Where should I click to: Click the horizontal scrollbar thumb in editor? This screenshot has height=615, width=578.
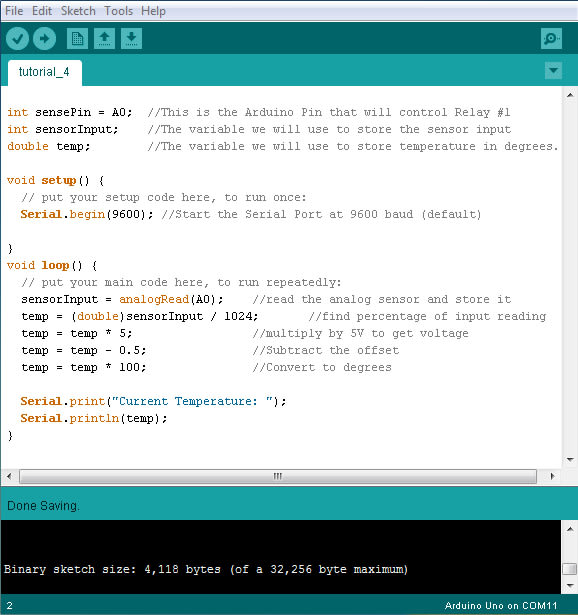click(x=278, y=476)
